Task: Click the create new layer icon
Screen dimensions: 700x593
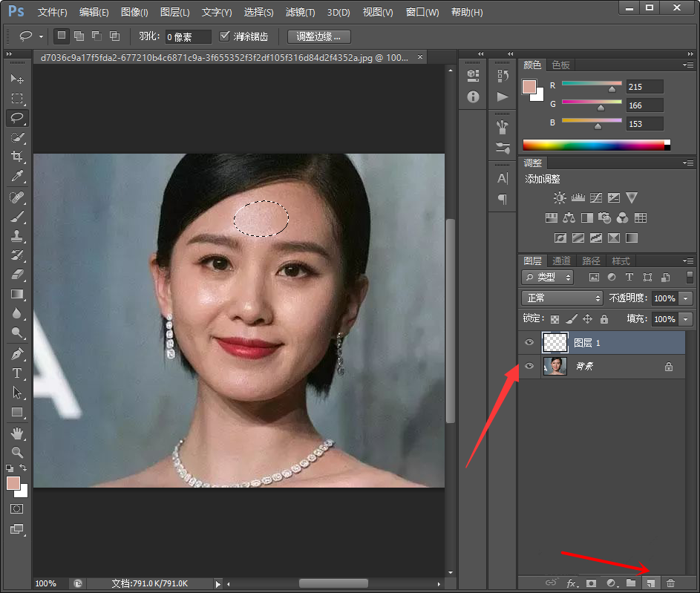Action: click(x=650, y=584)
